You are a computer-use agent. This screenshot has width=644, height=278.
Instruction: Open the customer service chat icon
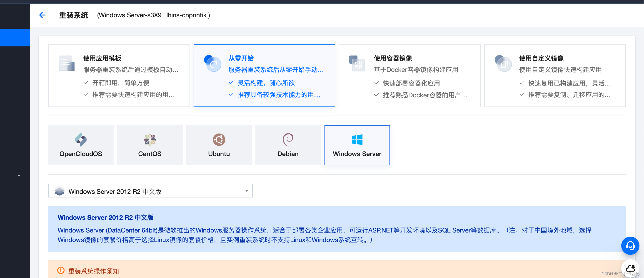coord(630,245)
